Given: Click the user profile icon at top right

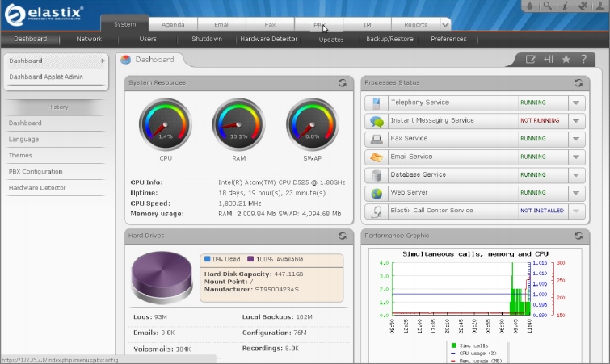Looking at the screenshot, I should (598, 6).
